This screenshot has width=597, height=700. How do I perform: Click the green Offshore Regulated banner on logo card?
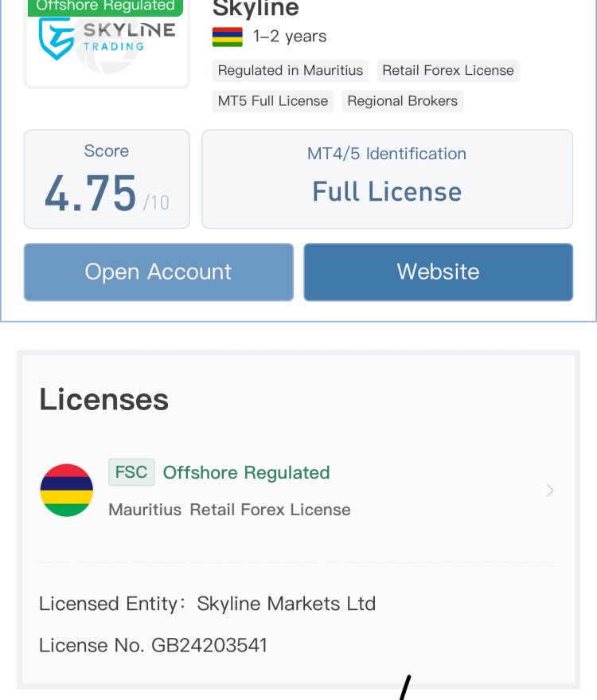(105, 6)
